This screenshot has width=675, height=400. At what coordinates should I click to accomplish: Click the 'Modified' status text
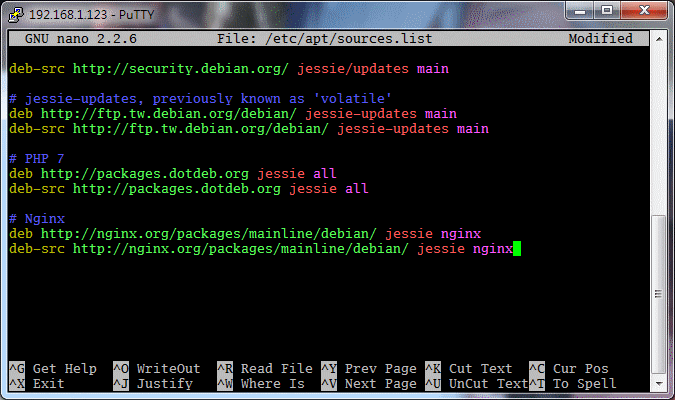601,39
